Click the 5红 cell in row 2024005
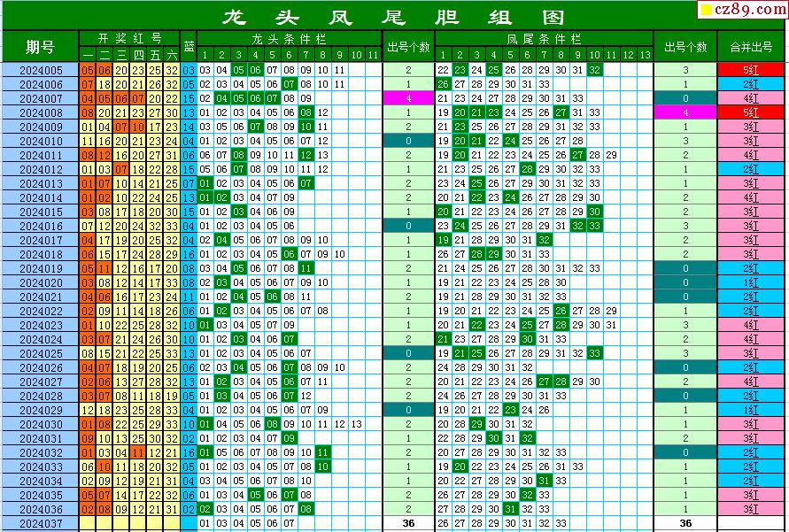 [751, 71]
